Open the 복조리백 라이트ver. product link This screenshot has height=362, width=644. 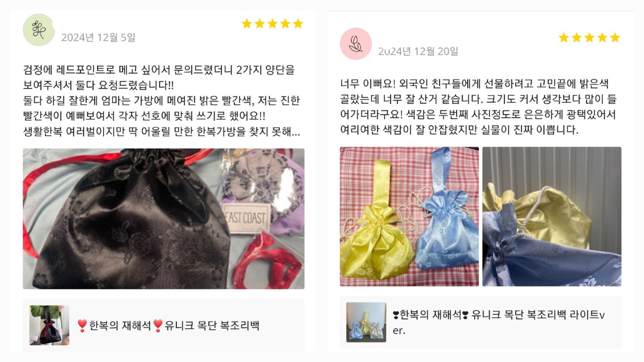point(499,322)
